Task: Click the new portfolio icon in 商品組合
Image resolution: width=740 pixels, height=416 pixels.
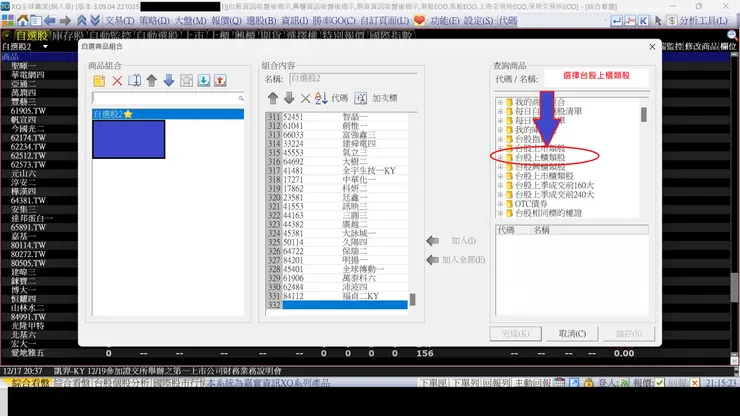Action: click(x=99, y=81)
